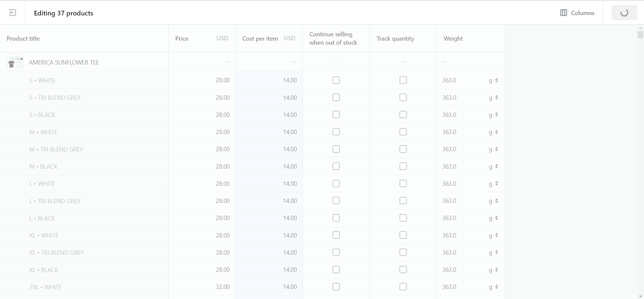Toggle track quantity for M • BLACK
644x299 pixels.
[x=403, y=166]
